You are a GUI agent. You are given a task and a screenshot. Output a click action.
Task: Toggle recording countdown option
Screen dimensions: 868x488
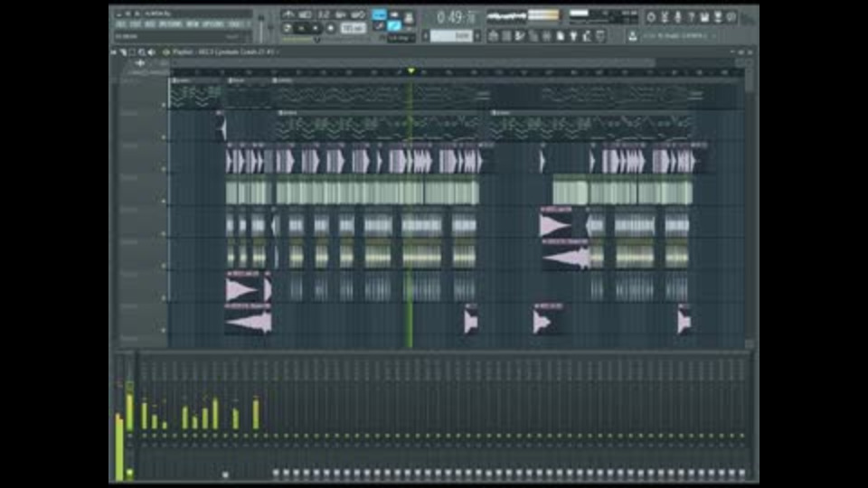click(x=324, y=14)
